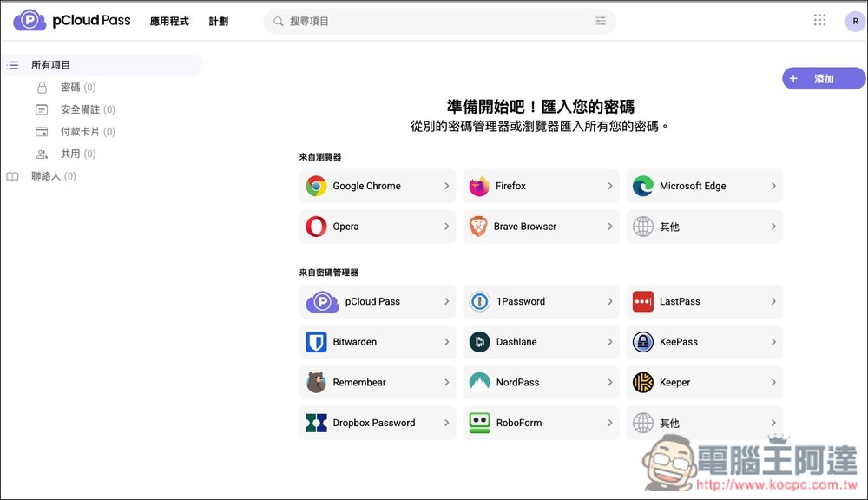
Task: Open the search filter options icon
Action: coord(601,21)
